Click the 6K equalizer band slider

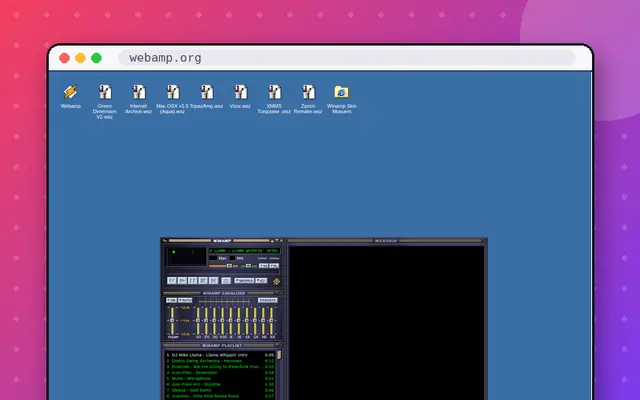coord(247,321)
